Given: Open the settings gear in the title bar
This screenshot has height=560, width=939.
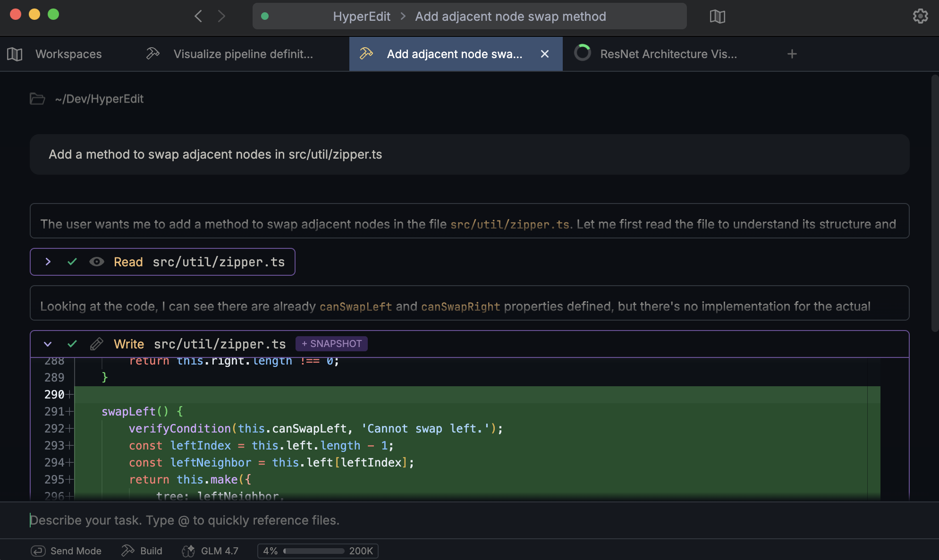Looking at the screenshot, I should pyautogui.click(x=920, y=16).
